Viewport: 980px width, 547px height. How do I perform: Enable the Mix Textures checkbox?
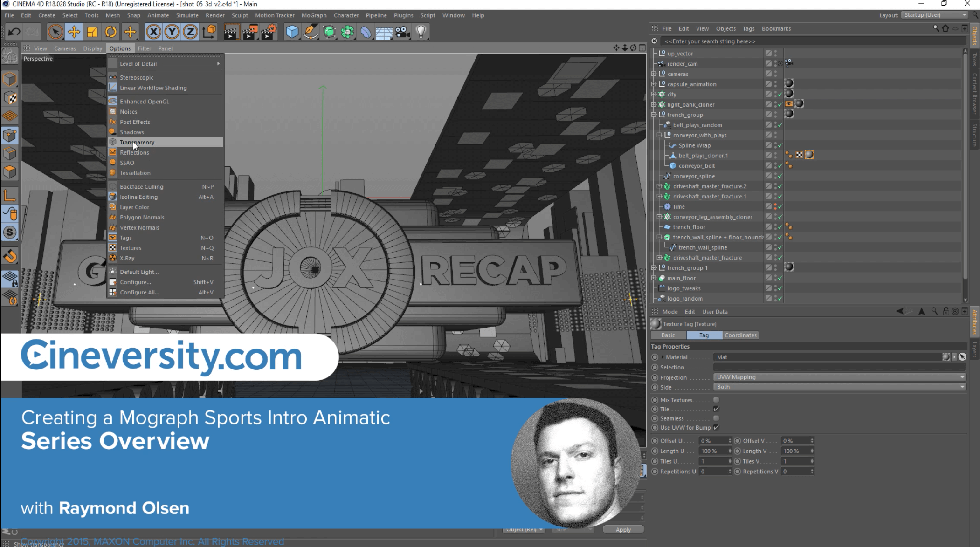point(716,400)
